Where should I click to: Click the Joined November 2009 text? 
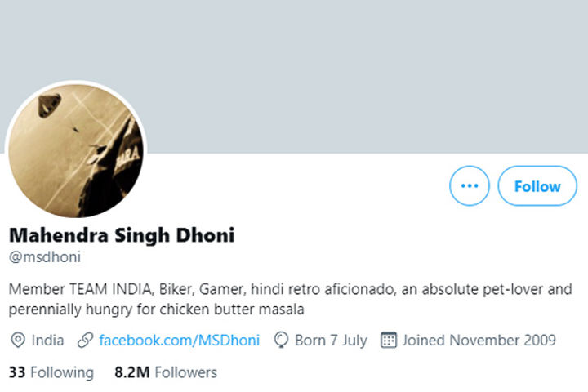(479, 340)
